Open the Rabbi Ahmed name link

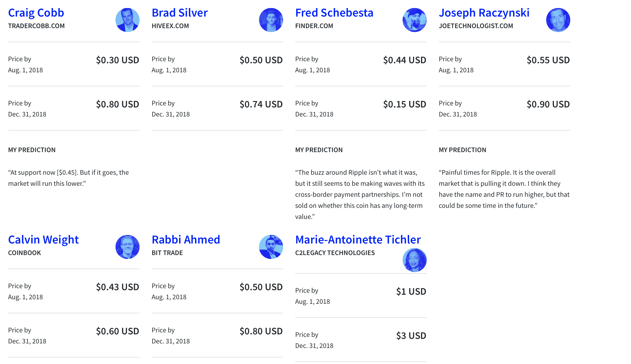pos(186,240)
